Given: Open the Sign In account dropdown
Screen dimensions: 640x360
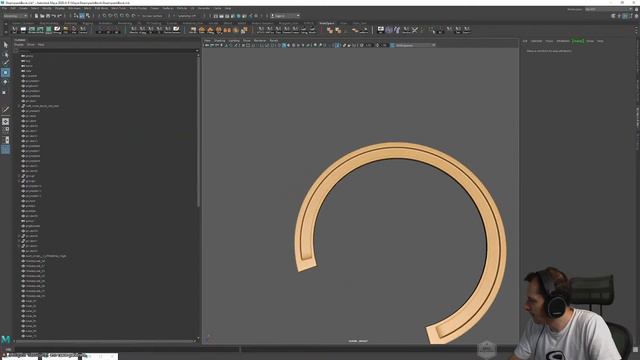Looking at the screenshot, I should pos(286,16).
